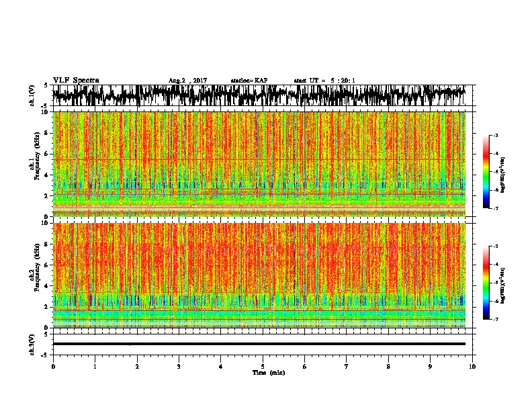
Task: Click the "VLF Spectra" plot title
Action: coord(76,81)
